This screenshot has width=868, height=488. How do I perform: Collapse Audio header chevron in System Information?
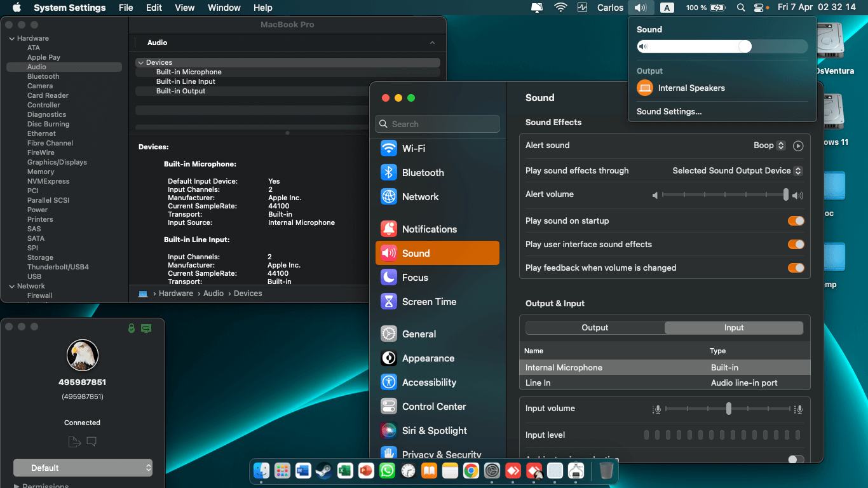[x=433, y=43]
